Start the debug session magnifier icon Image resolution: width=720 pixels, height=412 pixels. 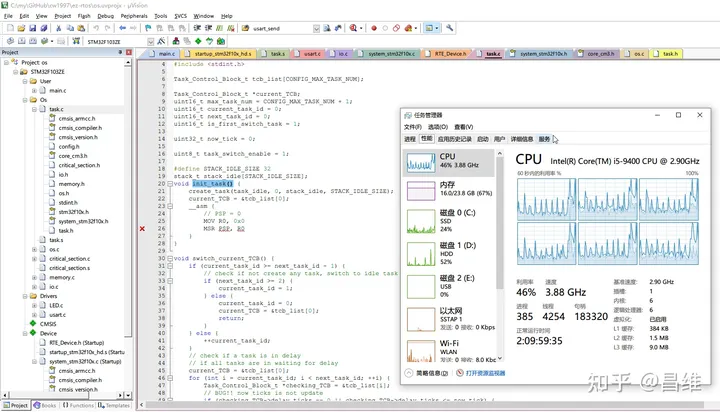tap(353, 28)
